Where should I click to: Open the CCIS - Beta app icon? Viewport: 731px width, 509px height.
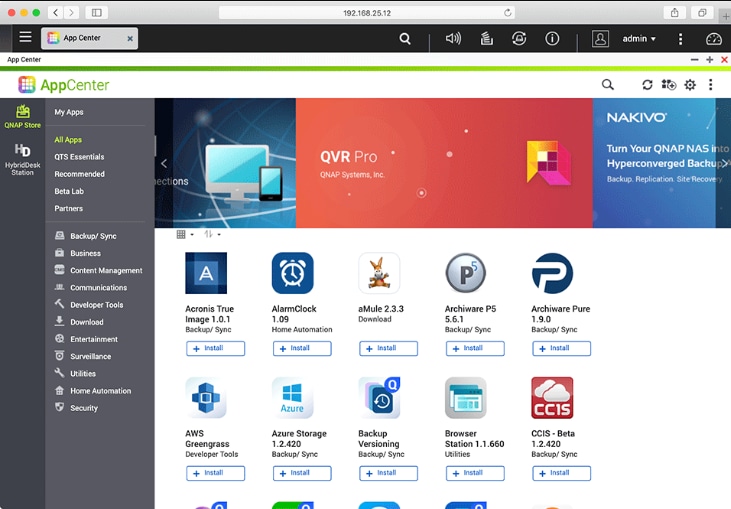pyautogui.click(x=552, y=398)
